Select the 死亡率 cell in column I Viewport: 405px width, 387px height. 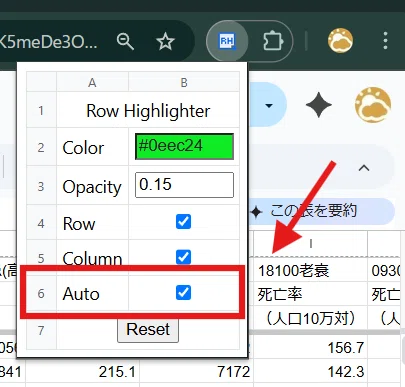pos(311,294)
